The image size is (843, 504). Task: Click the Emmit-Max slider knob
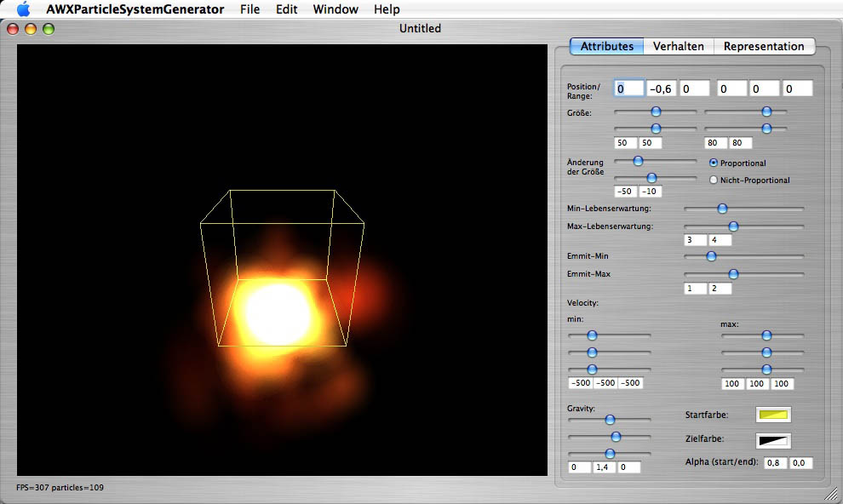coord(733,274)
